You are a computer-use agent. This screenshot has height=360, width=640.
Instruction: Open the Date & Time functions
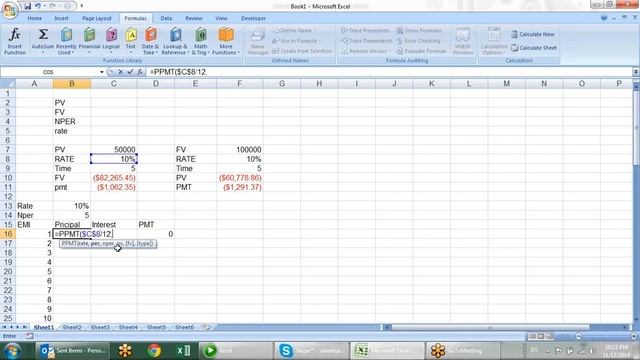(x=150, y=41)
